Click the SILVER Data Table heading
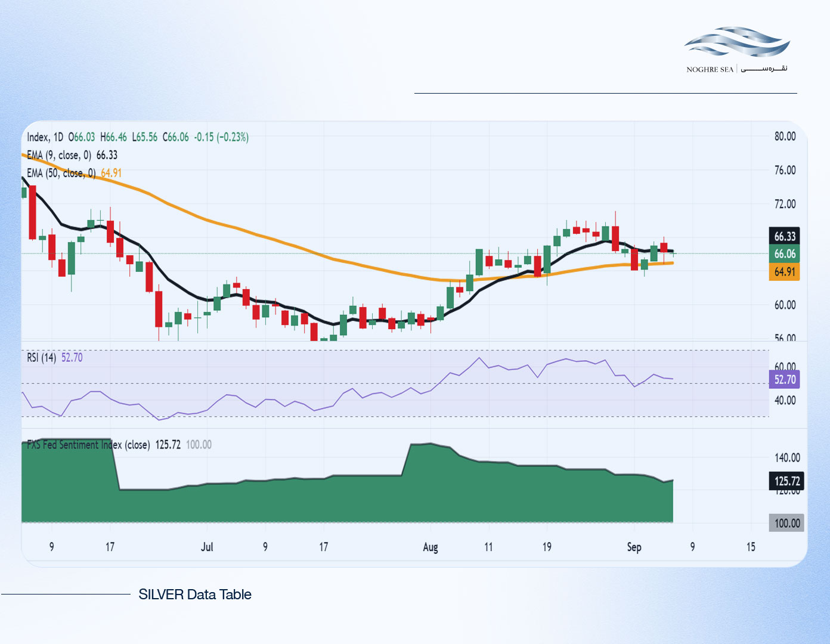Image resolution: width=830 pixels, height=644 pixels. coord(195,595)
